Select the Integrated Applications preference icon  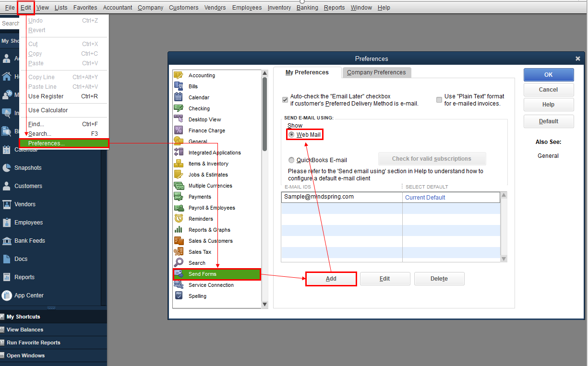[179, 153]
